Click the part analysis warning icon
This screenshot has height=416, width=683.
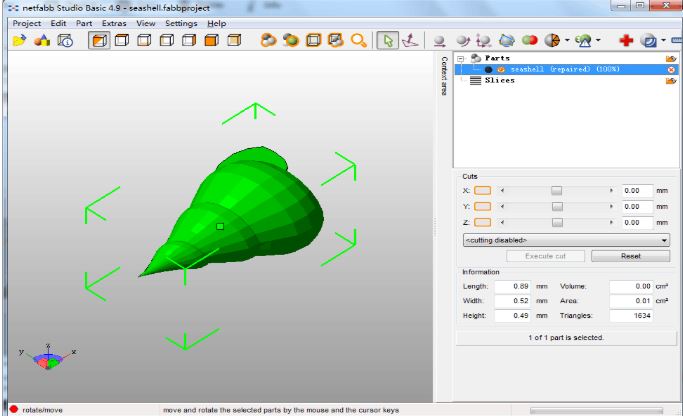coord(583,41)
